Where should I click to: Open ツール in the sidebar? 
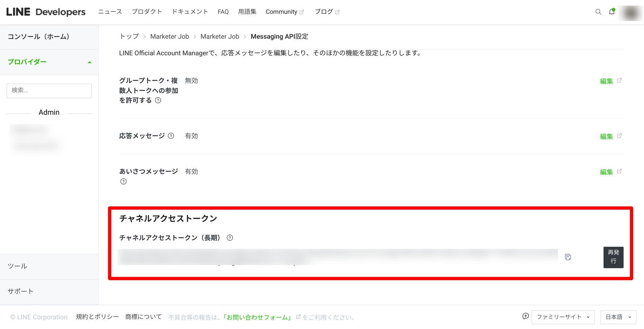coord(49,266)
